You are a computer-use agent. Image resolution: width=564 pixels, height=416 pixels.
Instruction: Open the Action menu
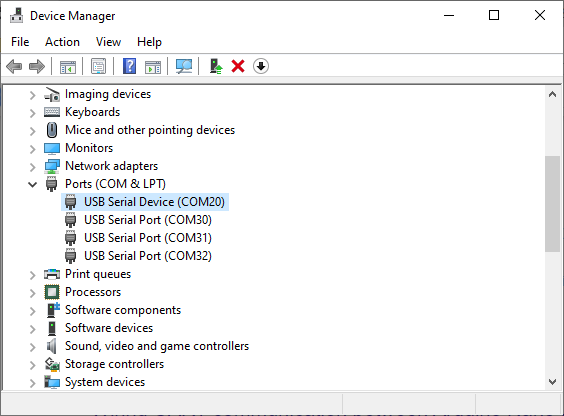pyautogui.click(x=62, y=42)
